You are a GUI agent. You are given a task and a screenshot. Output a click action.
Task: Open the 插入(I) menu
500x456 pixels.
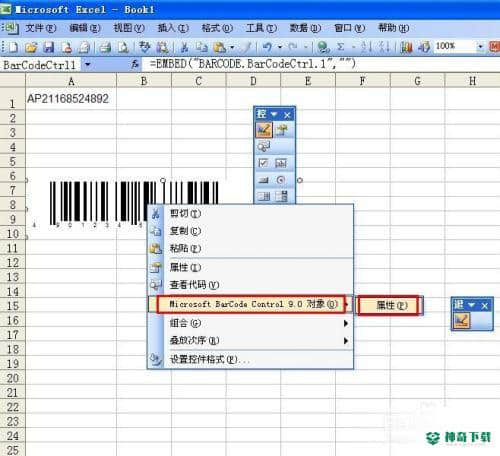[x=173, y=28]
